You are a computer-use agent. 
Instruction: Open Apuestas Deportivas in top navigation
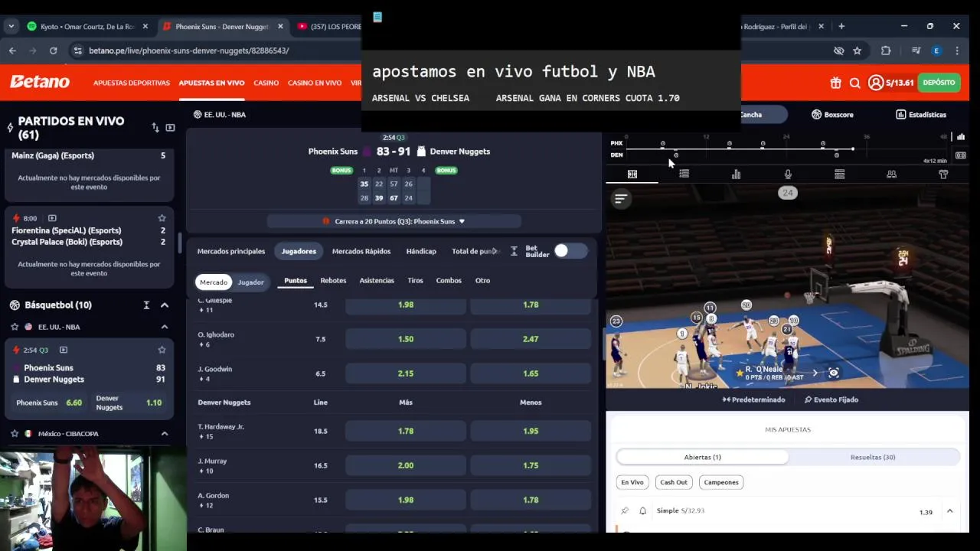tap(132, 83)
